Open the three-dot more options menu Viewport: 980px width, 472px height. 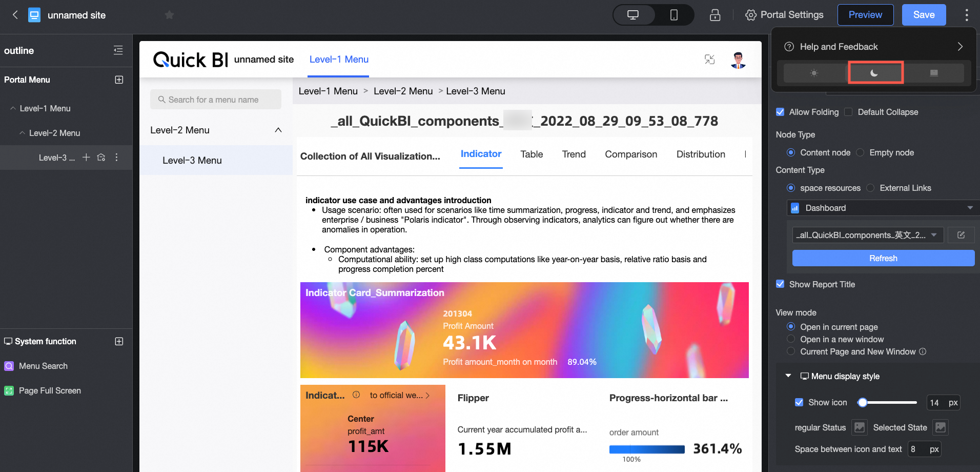coord(967,15)
